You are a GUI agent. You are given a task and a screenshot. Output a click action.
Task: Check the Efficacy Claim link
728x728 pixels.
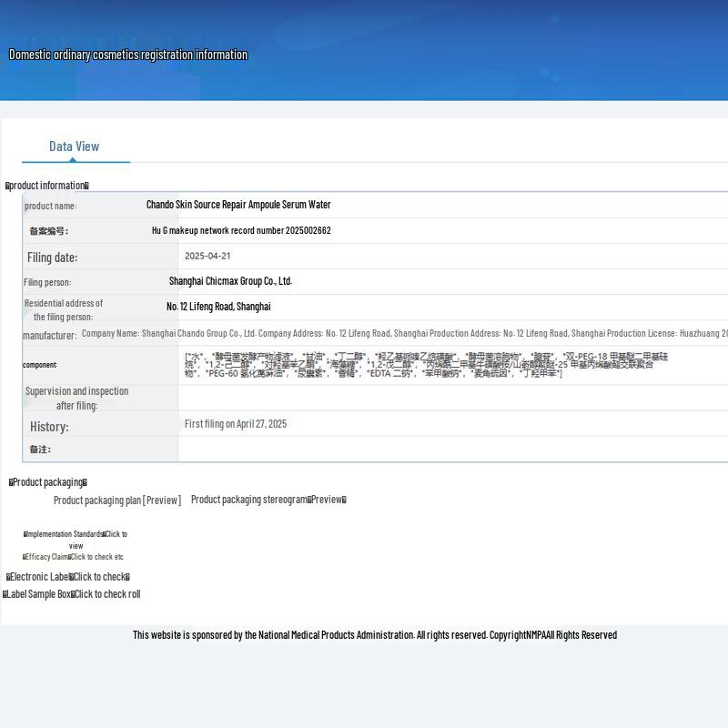73,557
